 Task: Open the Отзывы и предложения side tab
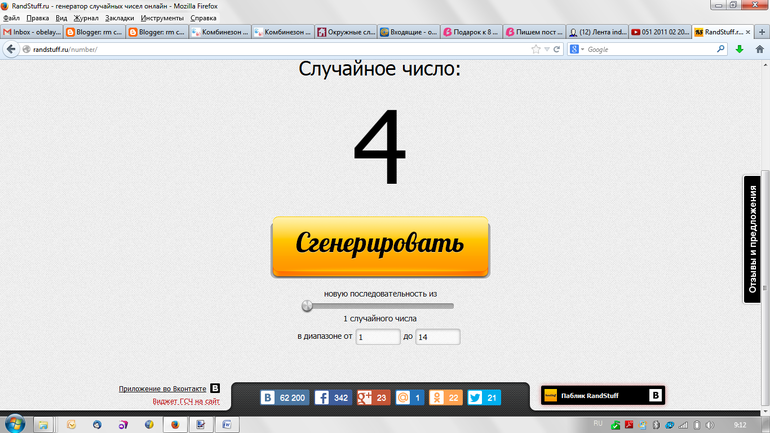(752, 239)
